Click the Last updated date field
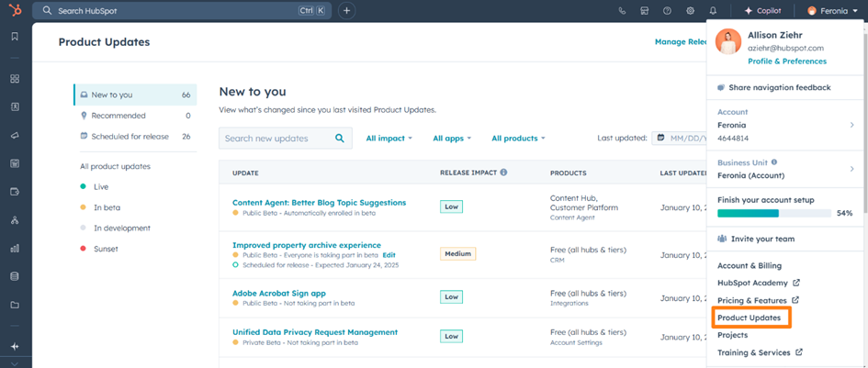This screenshot has height=368, width=868. pos(681,138)
